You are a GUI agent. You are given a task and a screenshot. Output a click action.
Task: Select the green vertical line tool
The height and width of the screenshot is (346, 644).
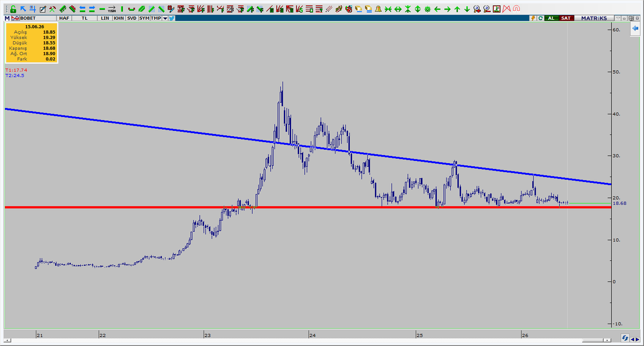[x=122, y=9]
